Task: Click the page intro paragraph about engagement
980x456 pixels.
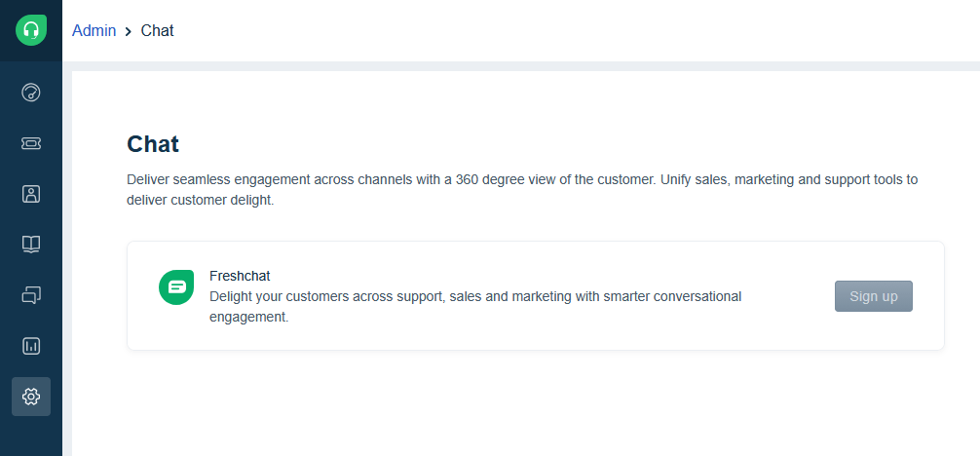Action: click(522, 180)
